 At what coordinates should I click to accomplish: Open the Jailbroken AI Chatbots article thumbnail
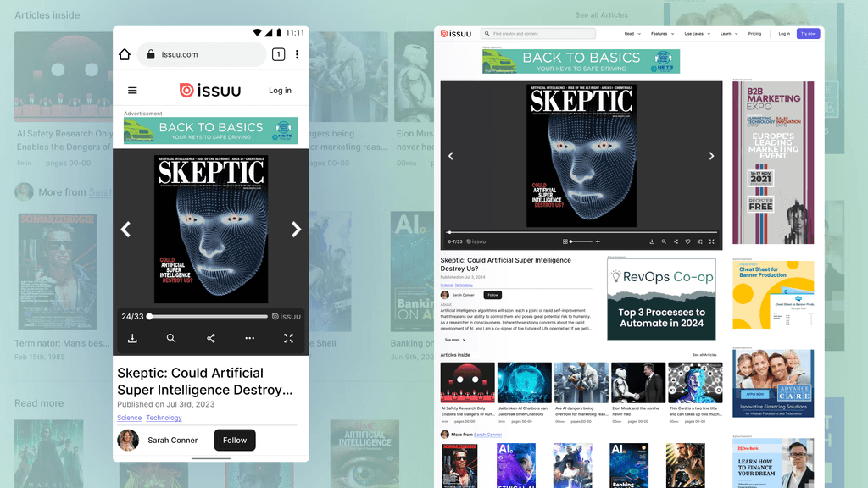[x=524, y=383]
